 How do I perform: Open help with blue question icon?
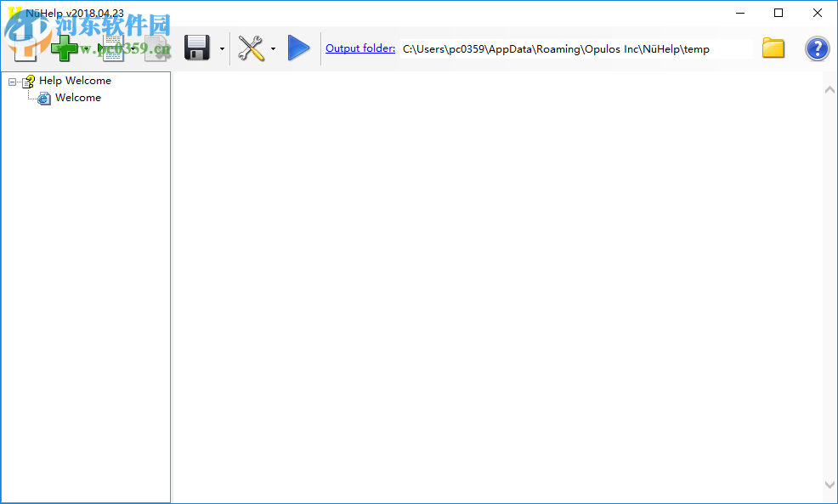(817, 48)
